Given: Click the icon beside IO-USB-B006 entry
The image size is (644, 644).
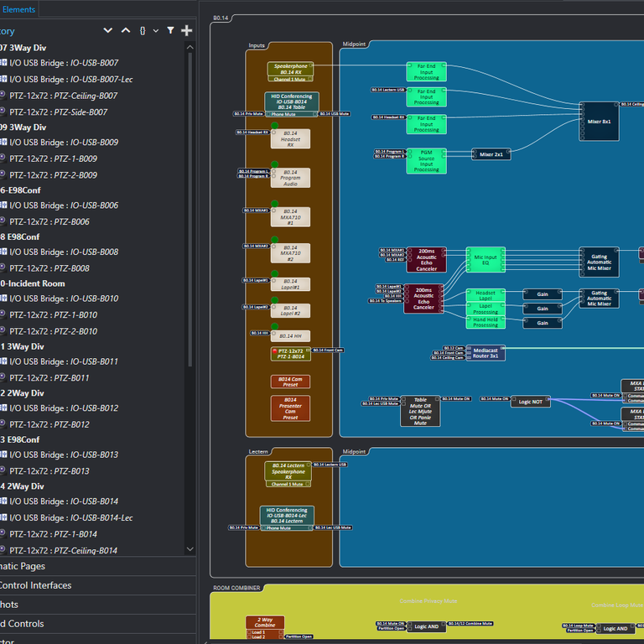Looking at the screenshot, I should 3,205.
